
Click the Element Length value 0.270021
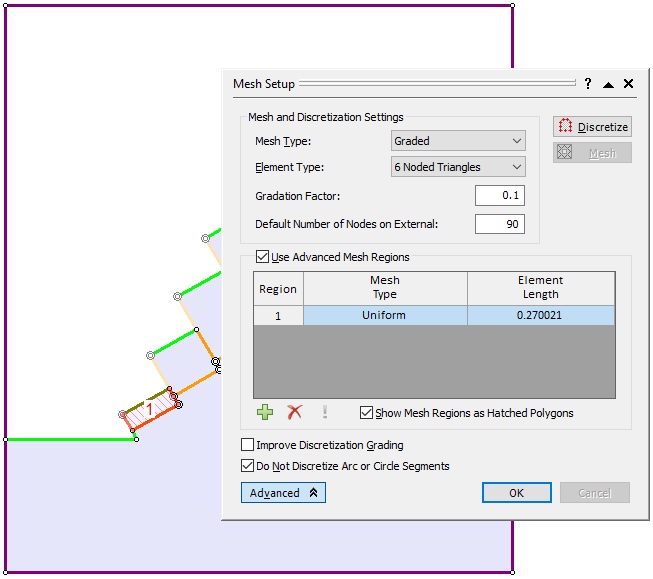540,315
